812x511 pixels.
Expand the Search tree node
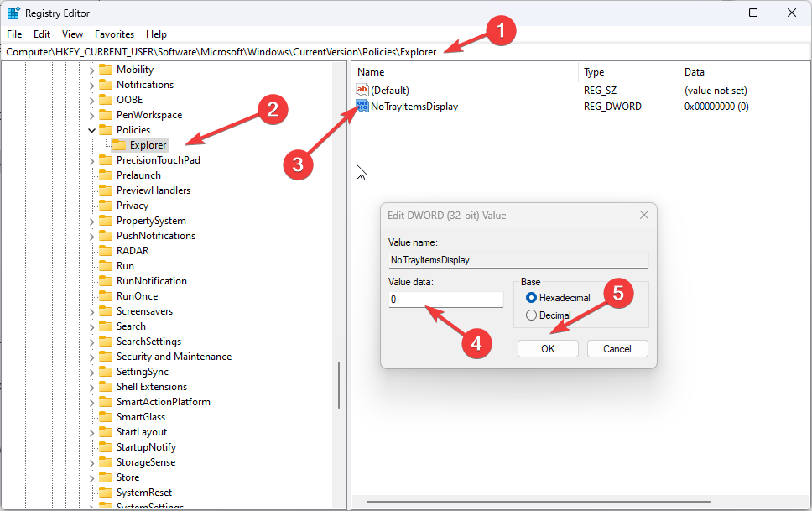pyautogui.click(x=91, y=327)
